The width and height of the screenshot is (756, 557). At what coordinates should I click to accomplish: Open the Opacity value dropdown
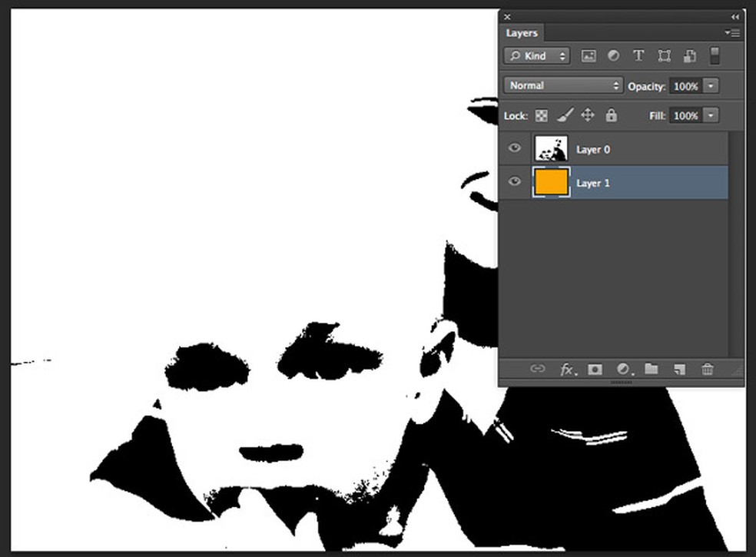click(x=711, y=85)
